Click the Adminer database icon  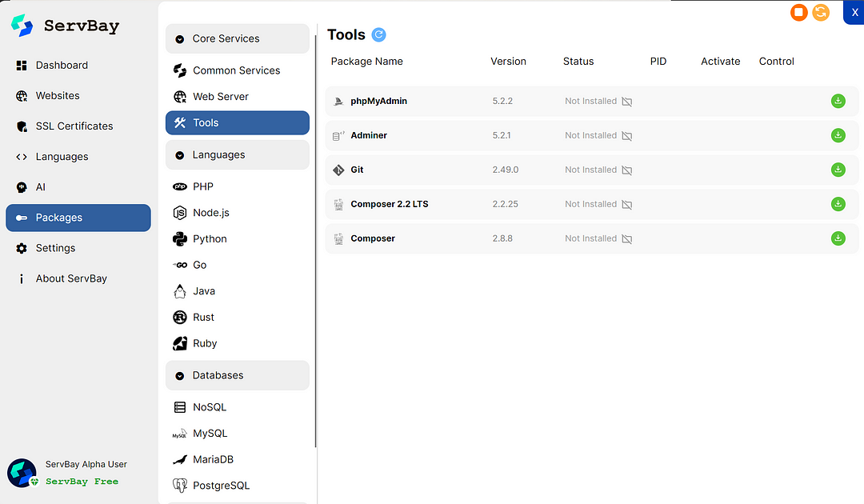[338, 135]
